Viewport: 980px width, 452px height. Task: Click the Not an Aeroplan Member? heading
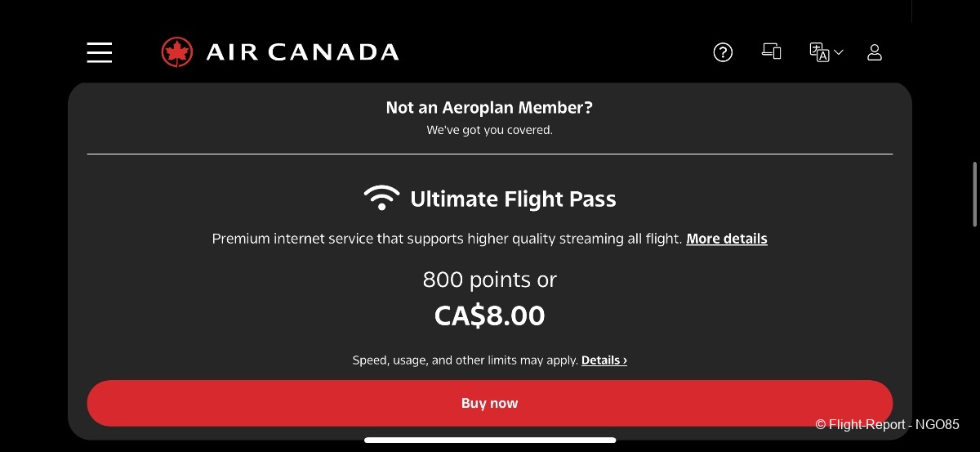pos(489,107)
